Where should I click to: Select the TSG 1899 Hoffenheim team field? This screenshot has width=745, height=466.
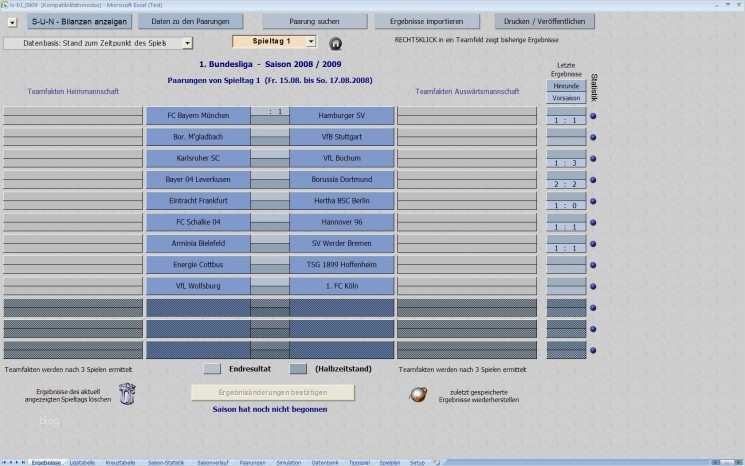342,265
